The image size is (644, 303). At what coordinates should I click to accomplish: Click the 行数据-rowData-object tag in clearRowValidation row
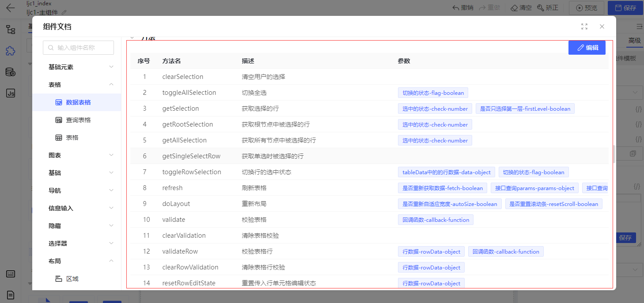pyautogui.click(x=431, y=267)
